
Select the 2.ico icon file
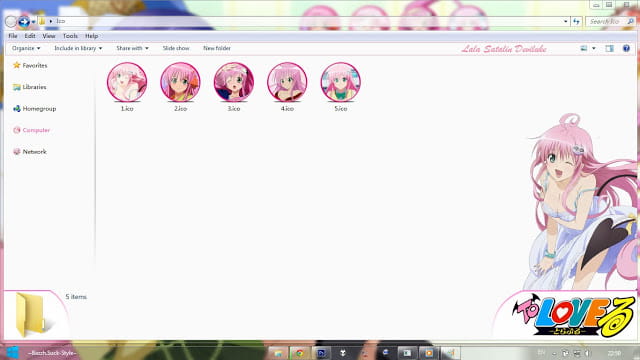(x=180, y=87)
